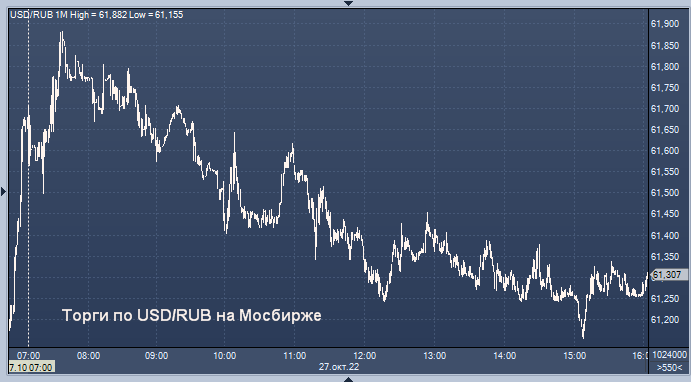This screenshot has height=382, width=691.
Task: Click the 61,700 price axis label
Action: tap(665, 108)
